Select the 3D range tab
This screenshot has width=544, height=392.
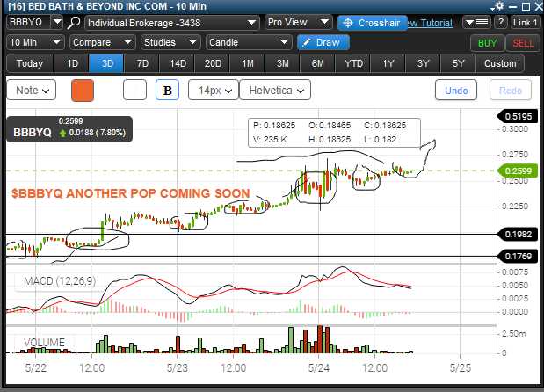[x=107, y=63]
